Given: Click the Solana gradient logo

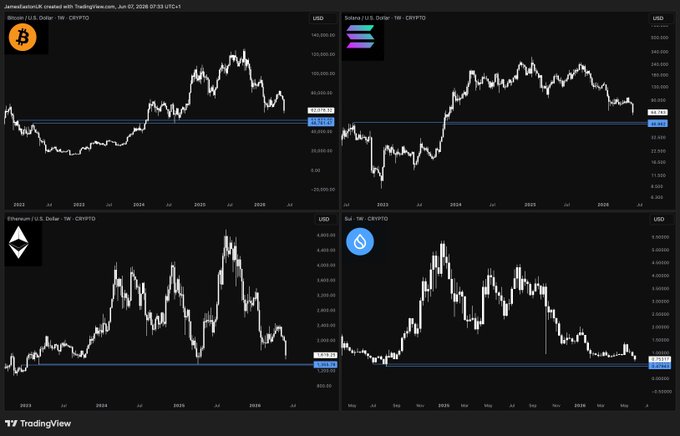Looking at the screenshot, I should [x=360, y=37].
